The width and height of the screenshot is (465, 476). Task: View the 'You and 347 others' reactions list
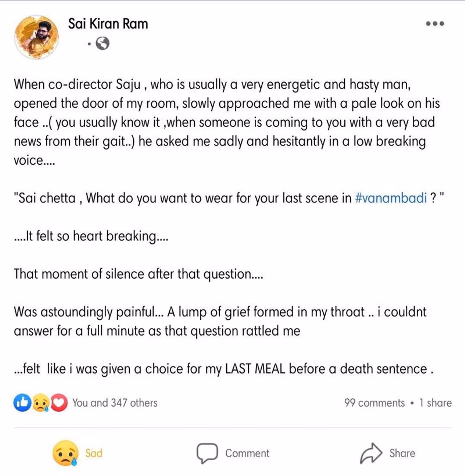pos(115,403)
